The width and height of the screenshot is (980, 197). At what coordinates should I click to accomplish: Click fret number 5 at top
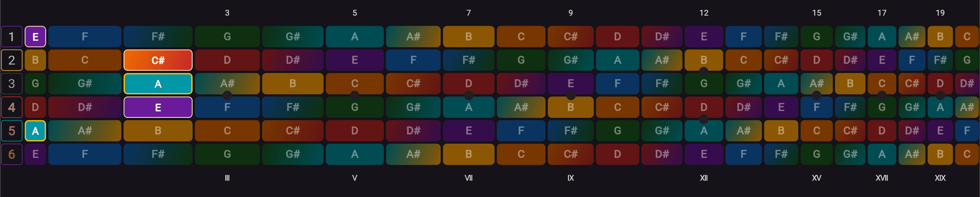(x=355, y=13)
